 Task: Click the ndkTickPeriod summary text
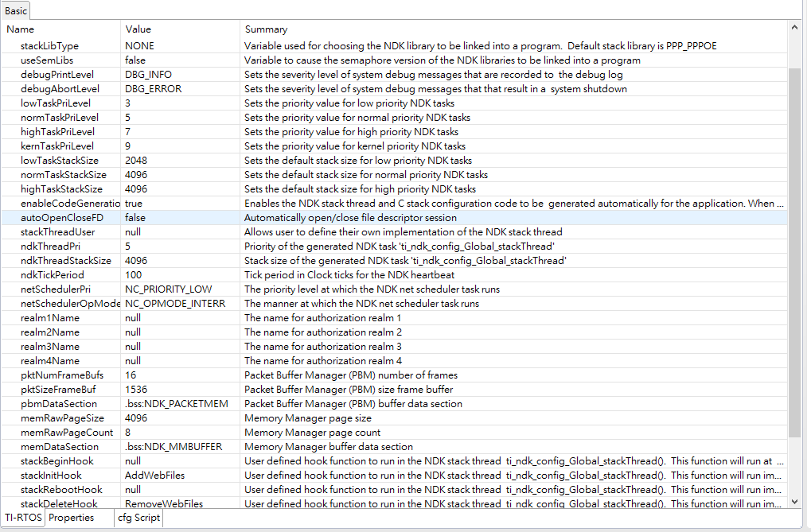pos(349,275)
